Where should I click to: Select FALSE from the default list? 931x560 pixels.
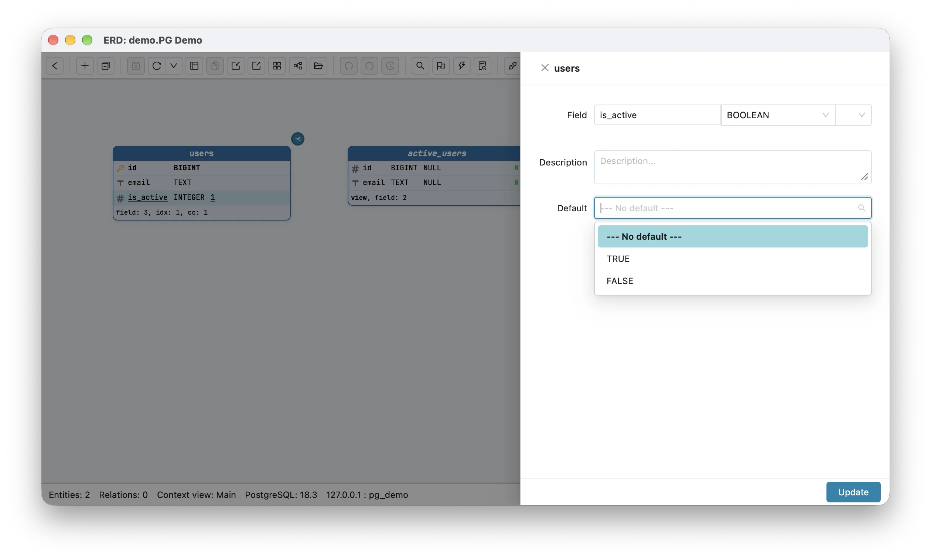(x=733, y=281)
